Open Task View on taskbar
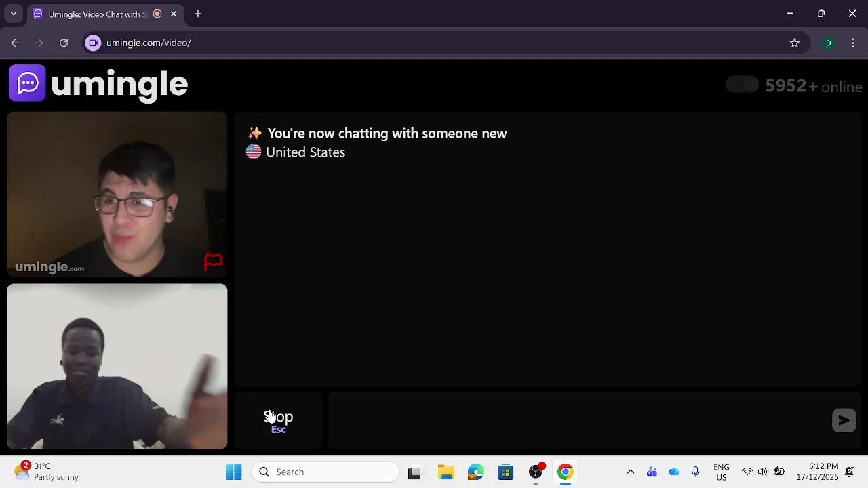868x488 pixels. click(x=414, y=472)
